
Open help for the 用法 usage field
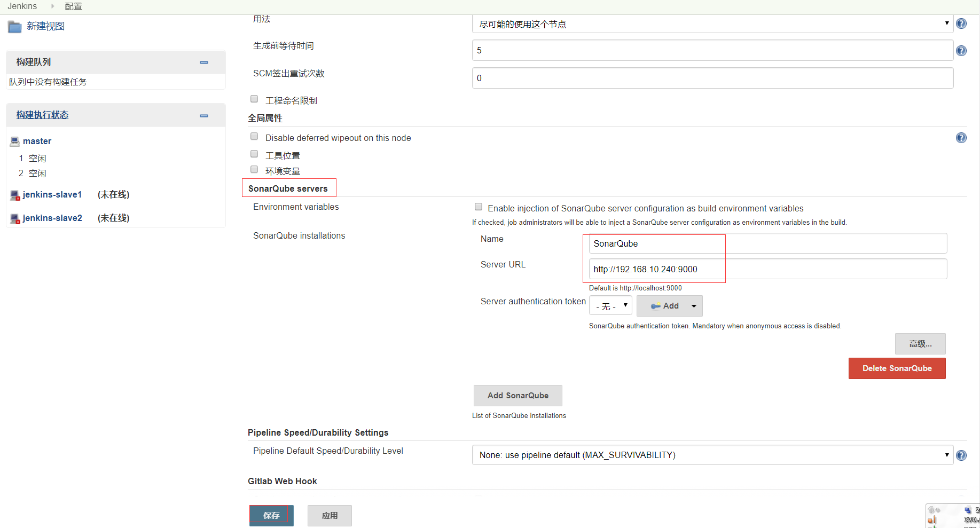(x=961, y=23)
